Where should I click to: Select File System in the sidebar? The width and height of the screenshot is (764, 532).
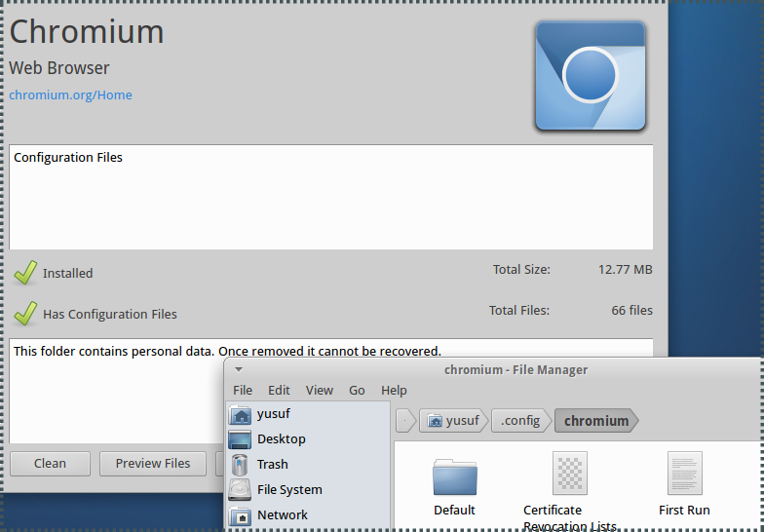[x=308, y=490]
